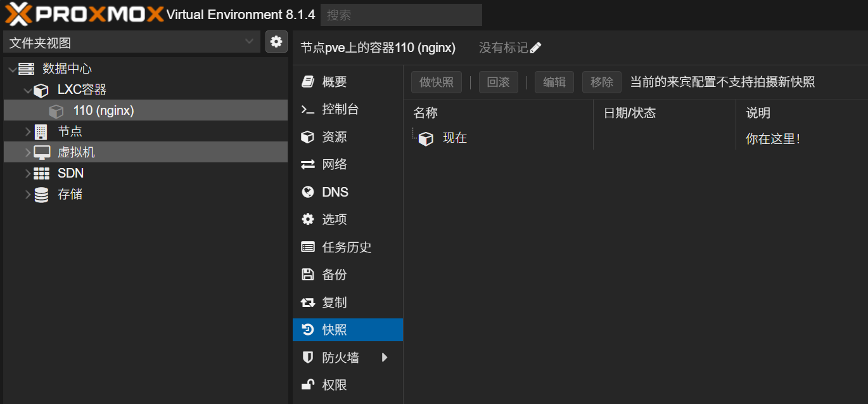
Task: Click the Proxmox logo icon
Action: coord(18,13)
